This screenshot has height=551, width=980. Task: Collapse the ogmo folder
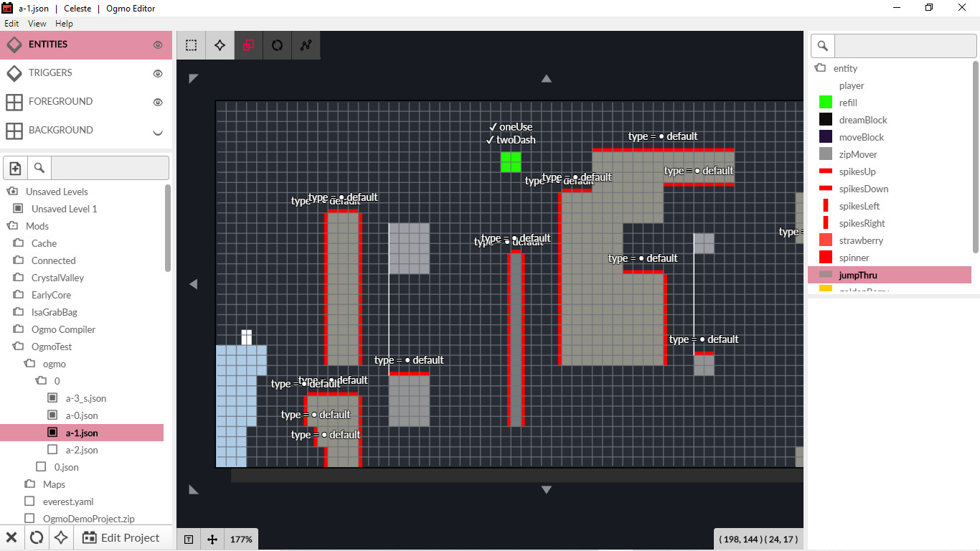tap(30, 363)
